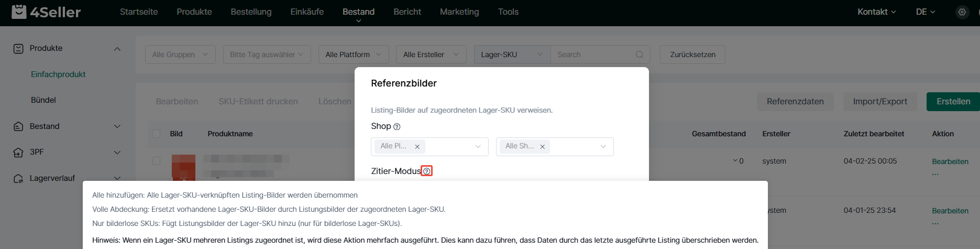Open the Alle Gruppen dropdown
Image resolution: width=980 pixels, height=249 pixels.
(180, 55)
